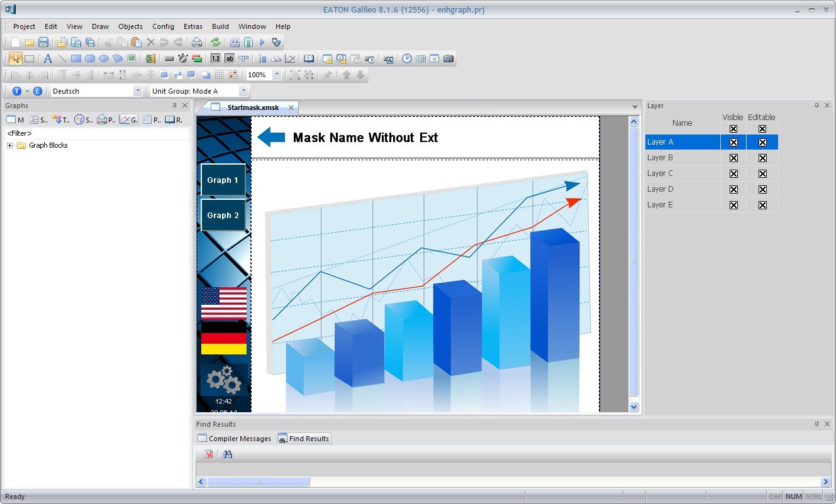Open the document tab list arrow
Image resolution: width=836 pixels, height=504 pixels.
point(635,107)
